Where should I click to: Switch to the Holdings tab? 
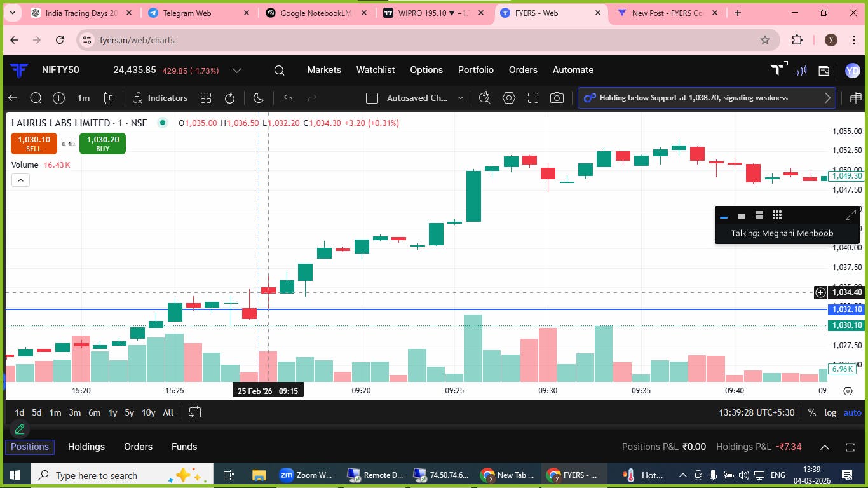coord(86,447)
